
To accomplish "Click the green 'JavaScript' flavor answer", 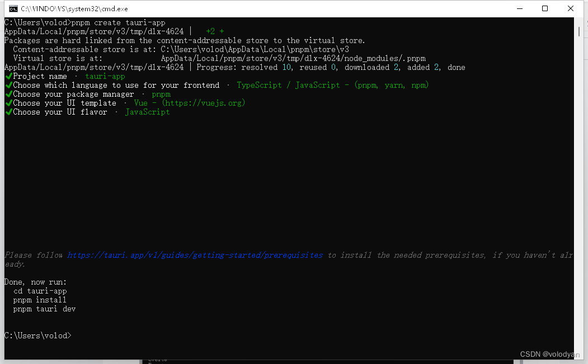I will coord(147,112).
